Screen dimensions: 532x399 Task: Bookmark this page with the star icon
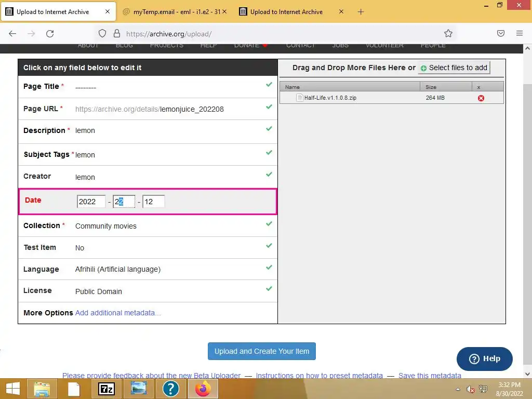[448, 33]
